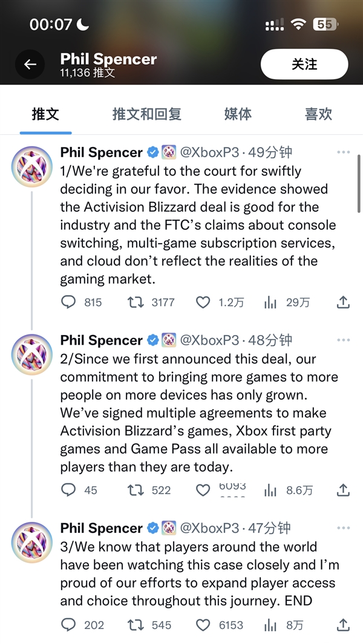The height and width of the screenshot is (644, 363).
Task: Tap Phil Spencer's avatar on the second tweet
Action: click(31, 354)
